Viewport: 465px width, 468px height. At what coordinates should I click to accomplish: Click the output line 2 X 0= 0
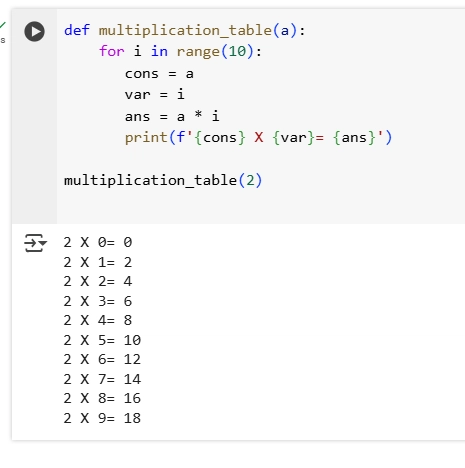click(98, 242)
